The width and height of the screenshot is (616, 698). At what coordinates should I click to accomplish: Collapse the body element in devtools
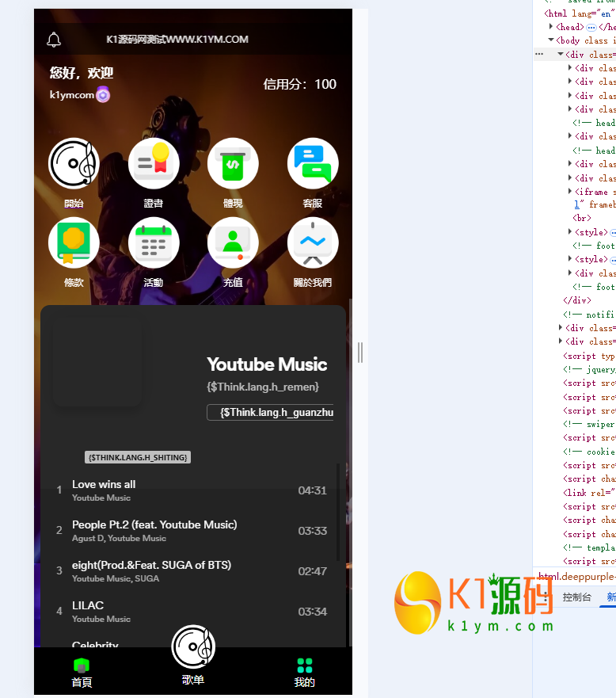pos(551,40)
